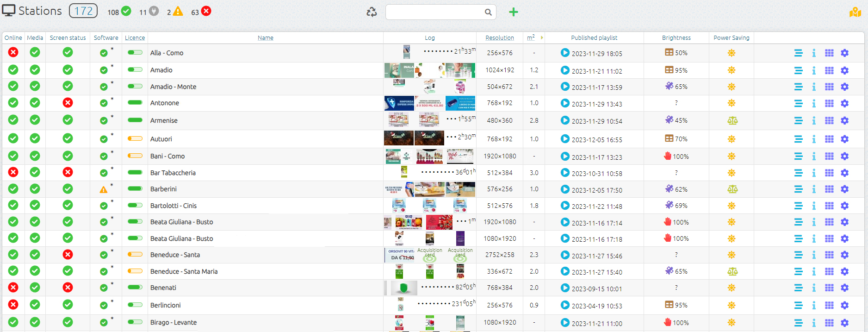Click the refresh recycle icon beside search

(372, 12)
